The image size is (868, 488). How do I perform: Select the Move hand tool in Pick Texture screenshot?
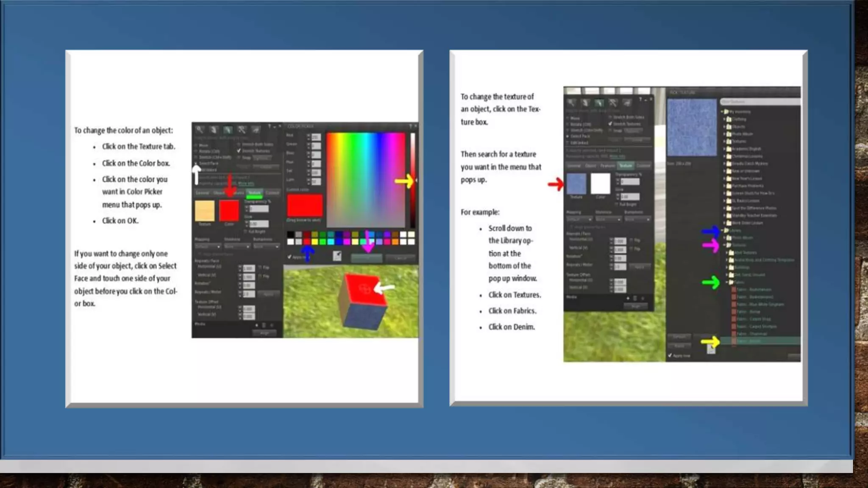click(585, 103)
